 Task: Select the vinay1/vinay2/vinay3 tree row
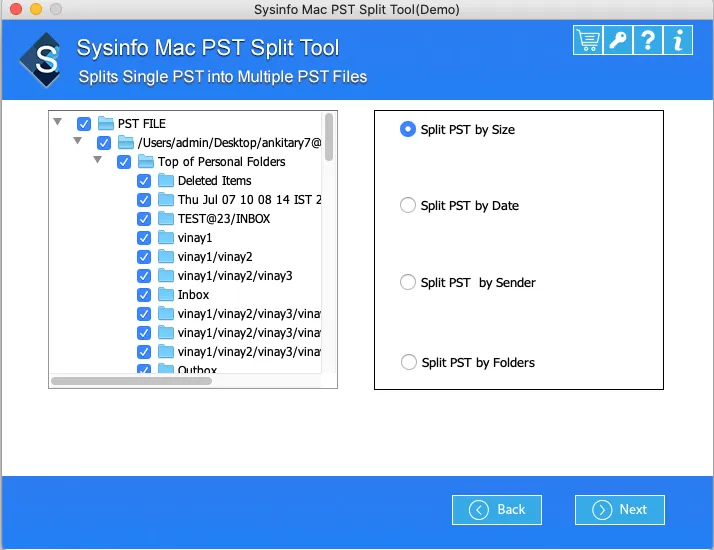235,276
